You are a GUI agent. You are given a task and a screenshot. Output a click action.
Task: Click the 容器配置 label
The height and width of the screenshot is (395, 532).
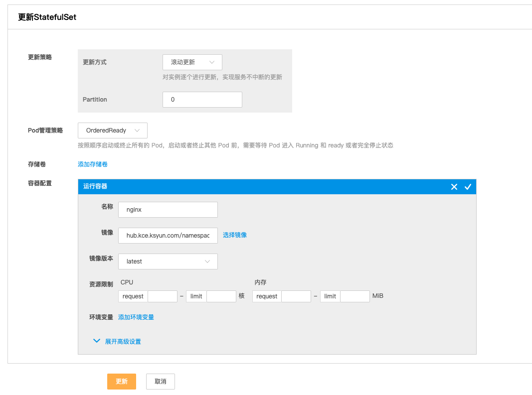(x=40, y=183)
